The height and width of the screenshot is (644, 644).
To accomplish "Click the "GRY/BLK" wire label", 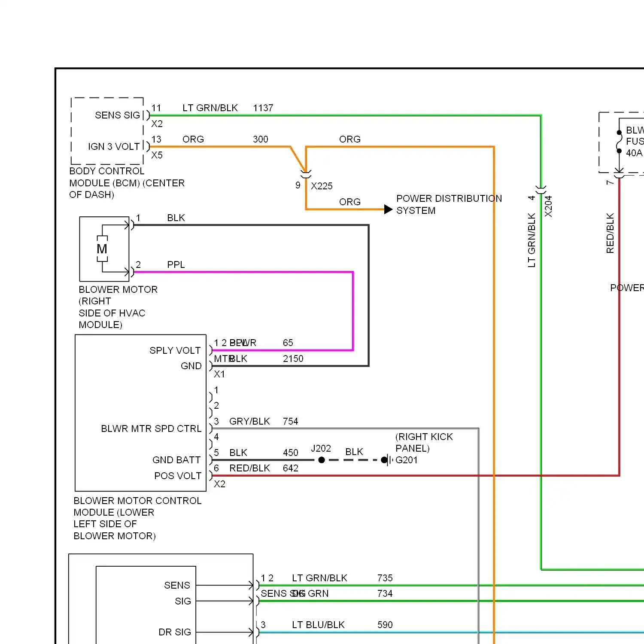I will pos(250,422).
